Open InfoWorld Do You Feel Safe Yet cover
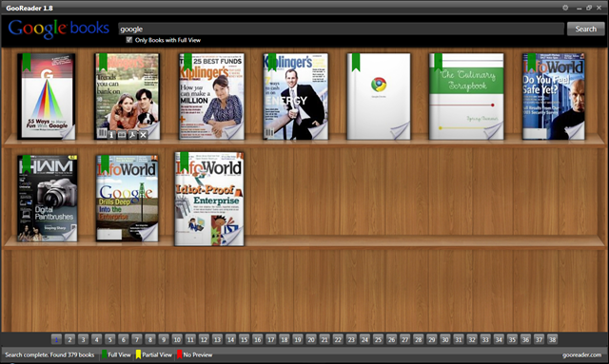Screen dimensions: 609x364 click(x=554, y=96)
